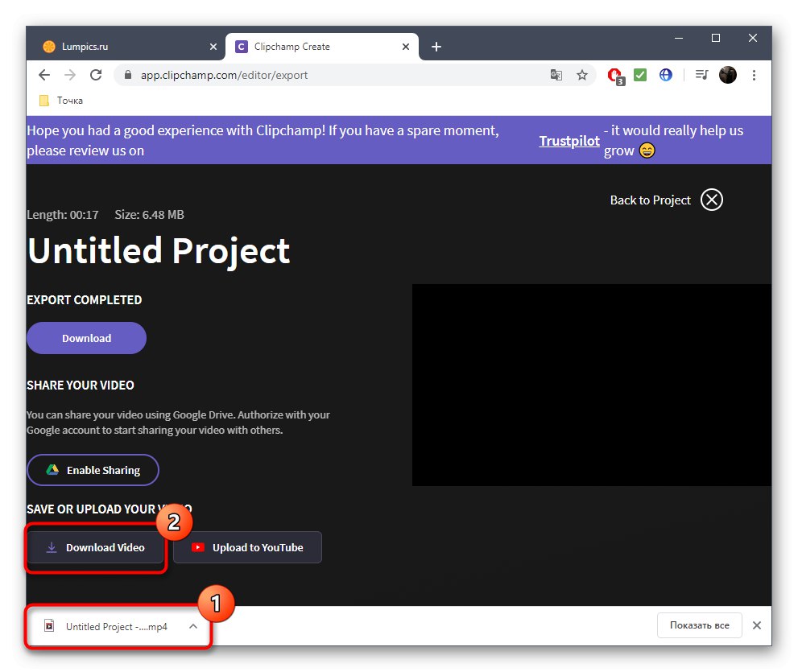Screen dimensions: 798x672
Task: Open the Trustpilot link in the banner
Action: [569, 140]
